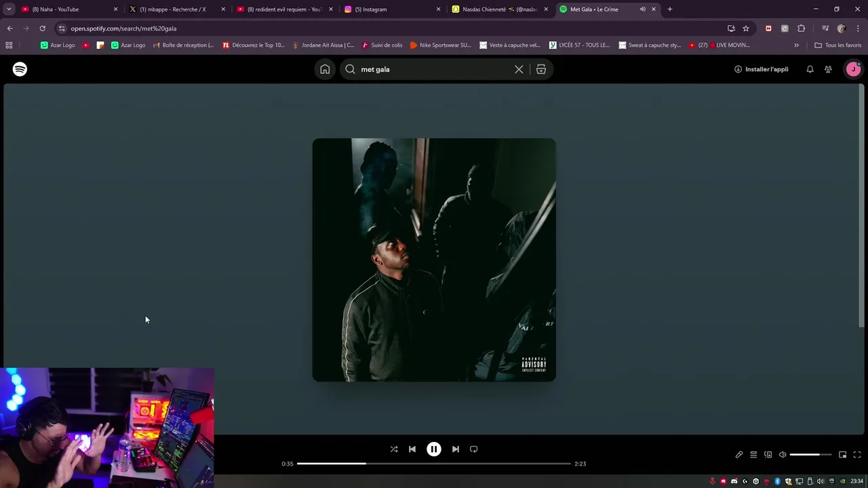868x488 pixels.
Task: Open Boîte de réception bookmark
Action: (x=183, y=45)
